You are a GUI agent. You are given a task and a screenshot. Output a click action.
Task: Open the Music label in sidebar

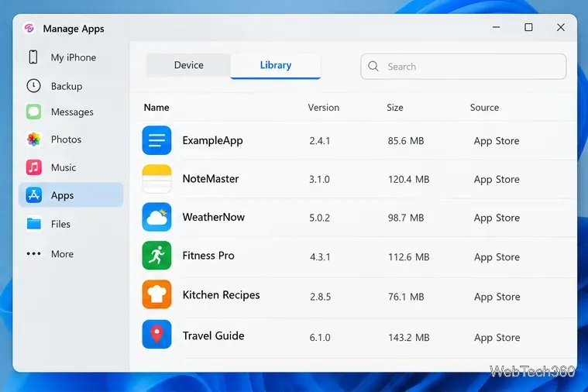[x=64, y=167]
